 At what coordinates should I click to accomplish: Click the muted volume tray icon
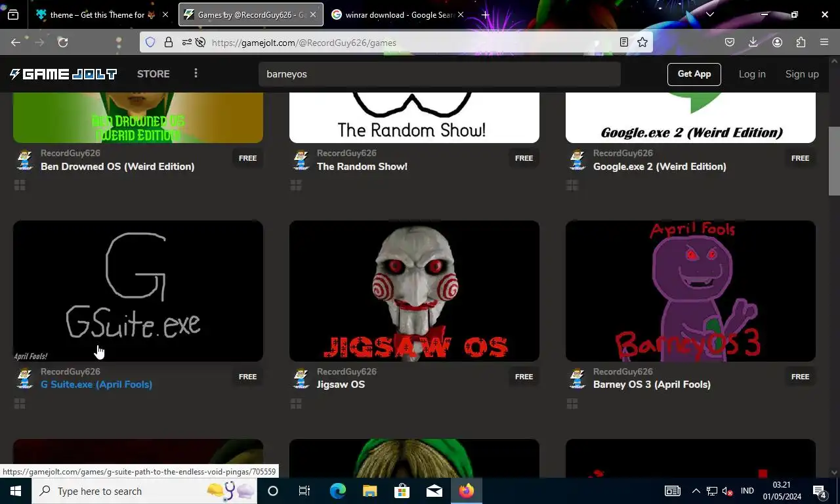tap(728, 492)
